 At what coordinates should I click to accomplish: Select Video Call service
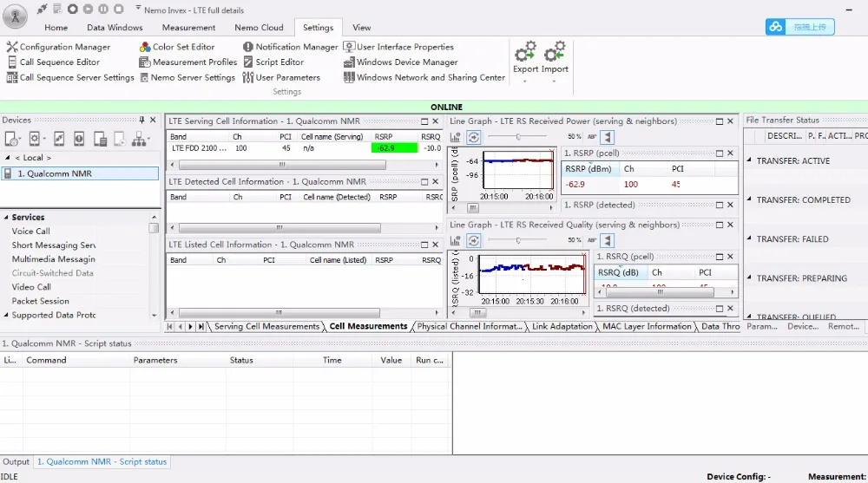(x=31, y=286)
